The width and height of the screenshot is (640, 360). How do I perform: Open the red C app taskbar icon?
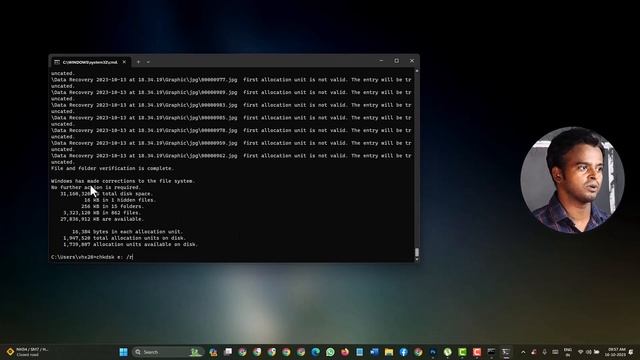pyautogui.click(x=477, y=352)
